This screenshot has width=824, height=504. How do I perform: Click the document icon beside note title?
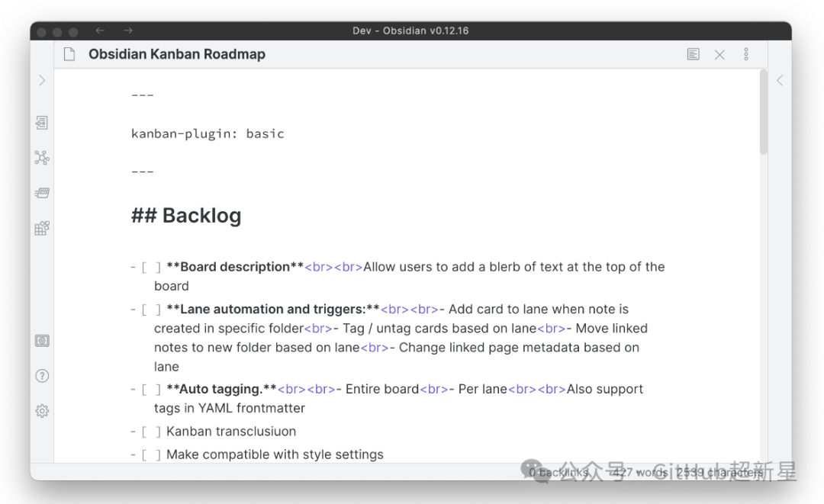pyautogui.click(x=69, y=54)
